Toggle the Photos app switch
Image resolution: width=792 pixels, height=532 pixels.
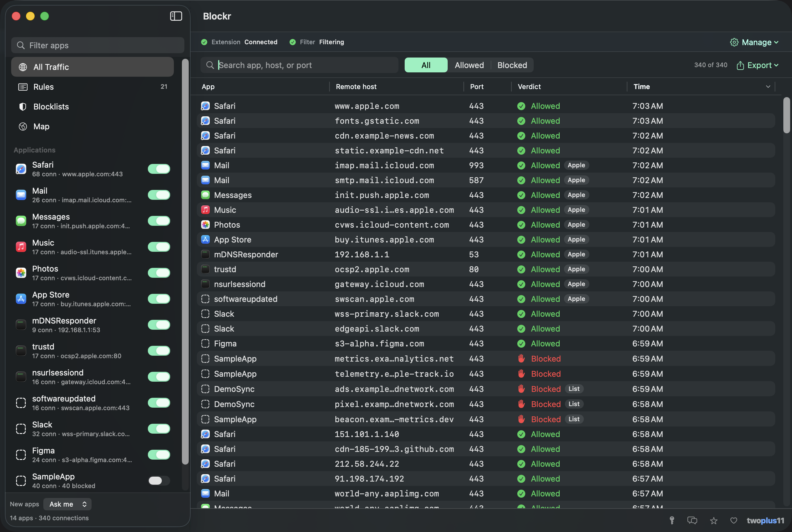coord(159,273)
